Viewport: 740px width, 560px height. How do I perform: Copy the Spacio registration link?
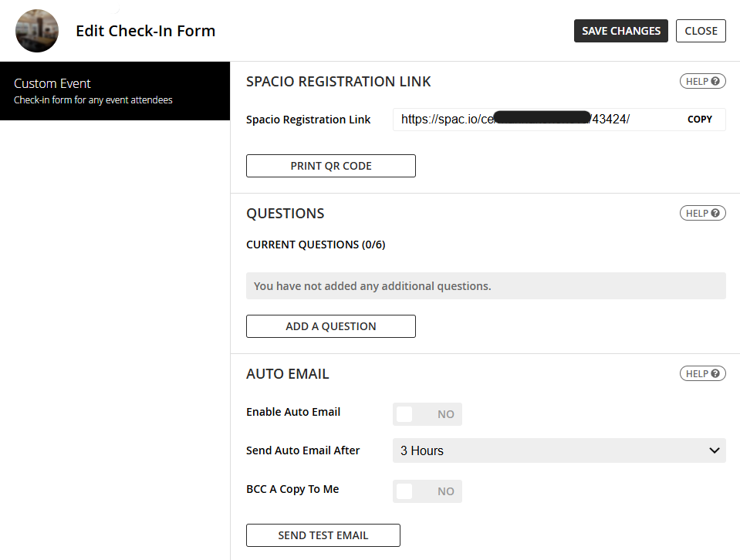tap(699, 120)
